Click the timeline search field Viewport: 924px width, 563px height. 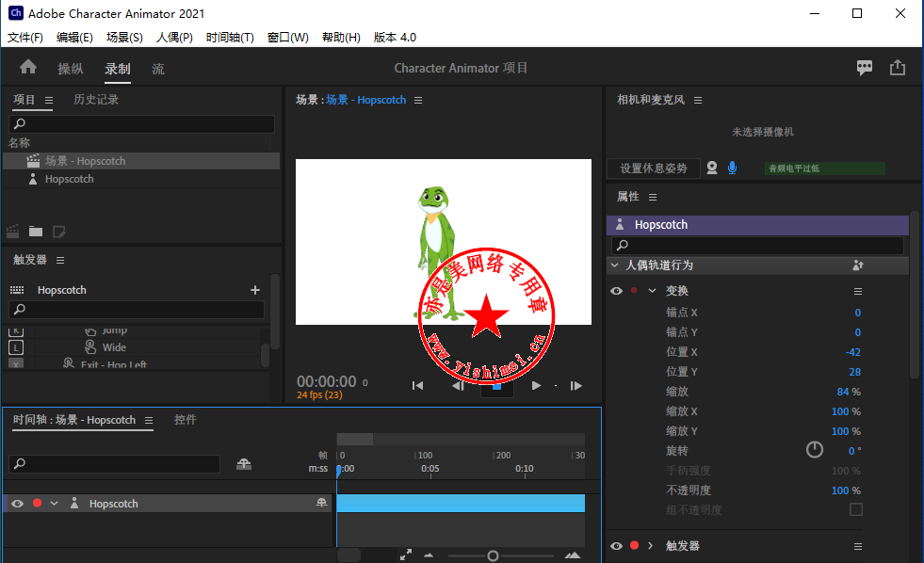point(114,463)
